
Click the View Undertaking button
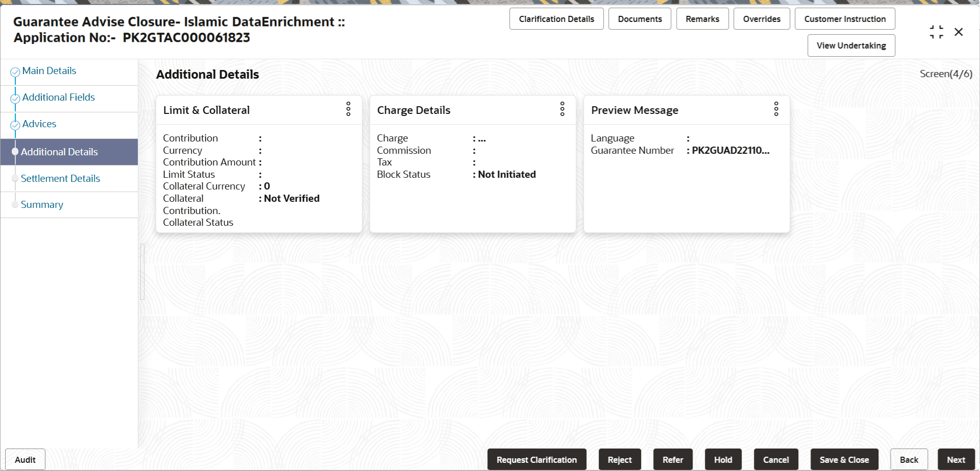[x=851, y=45]
